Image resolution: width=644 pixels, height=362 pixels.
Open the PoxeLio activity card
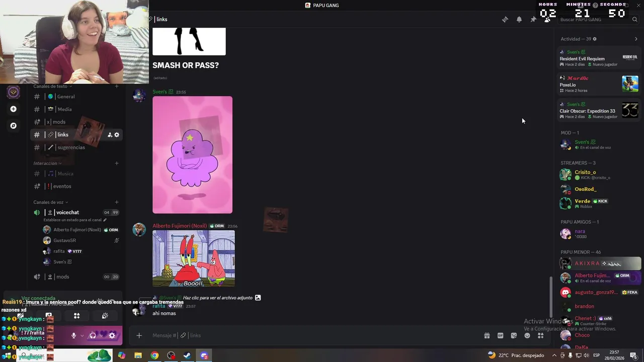[599, 84]
